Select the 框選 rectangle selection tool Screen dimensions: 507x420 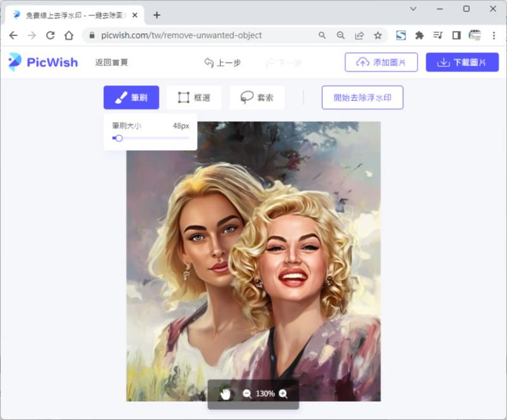click(x=194, y=98)
